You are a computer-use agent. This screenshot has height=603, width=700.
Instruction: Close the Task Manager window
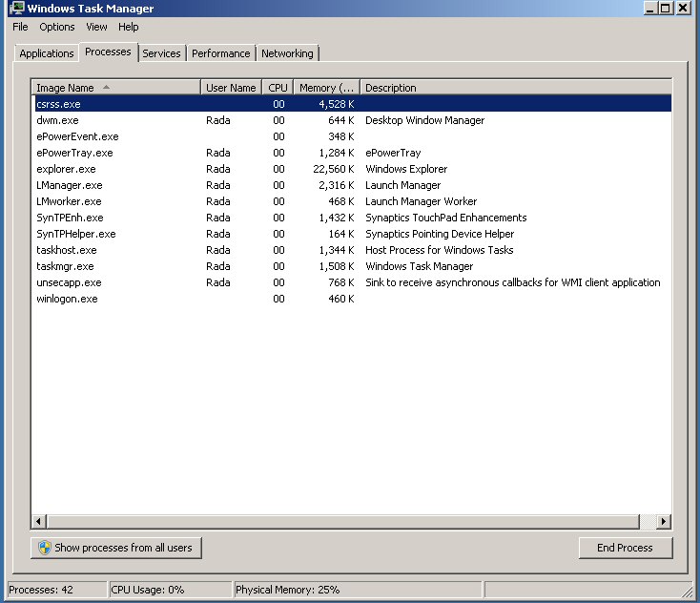pos(683,8)
